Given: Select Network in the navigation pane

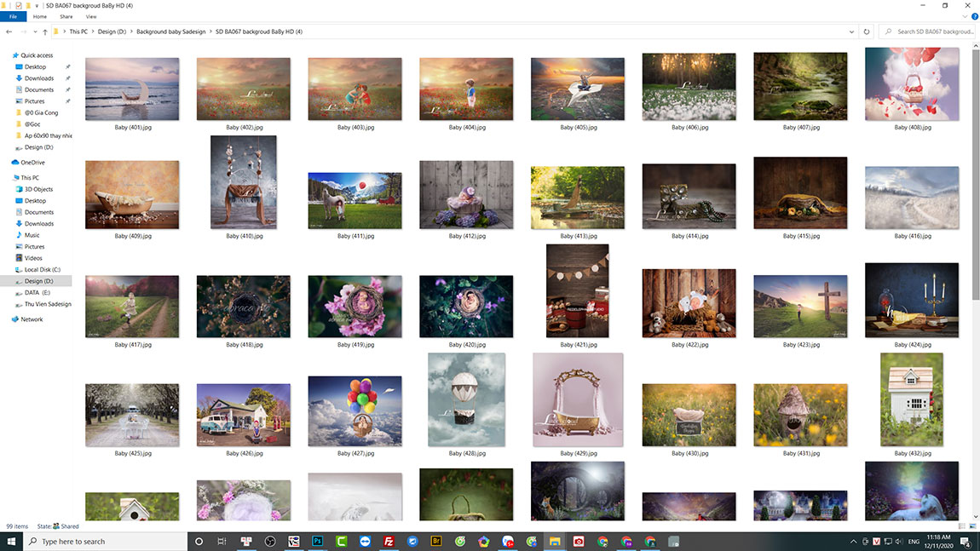Looking at the screenshot, I should tap(32, 319).
